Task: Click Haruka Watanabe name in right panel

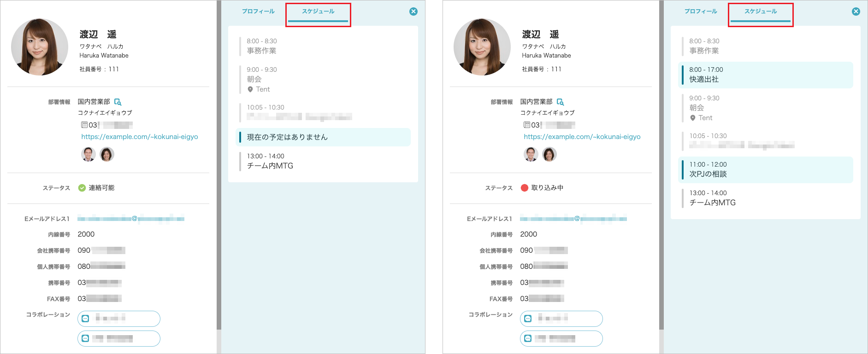Action: pyautogui.click(x=546, y=55)
